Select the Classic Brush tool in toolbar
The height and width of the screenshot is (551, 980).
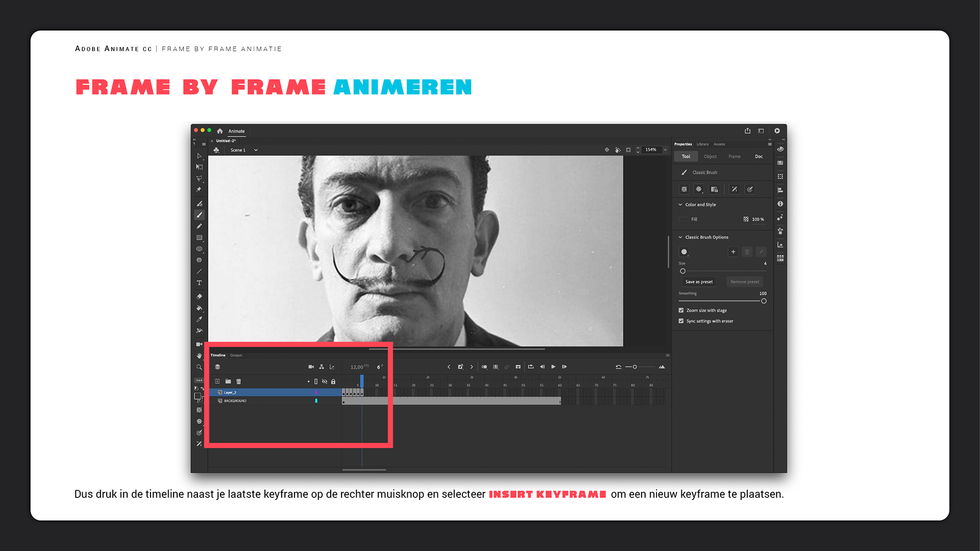[200, 215]
